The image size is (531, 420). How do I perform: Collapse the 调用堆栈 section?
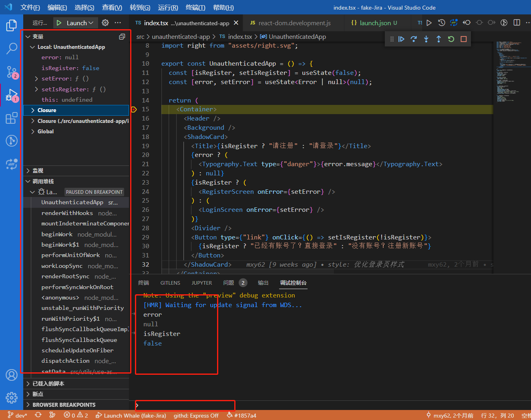(x=76, y=181)
